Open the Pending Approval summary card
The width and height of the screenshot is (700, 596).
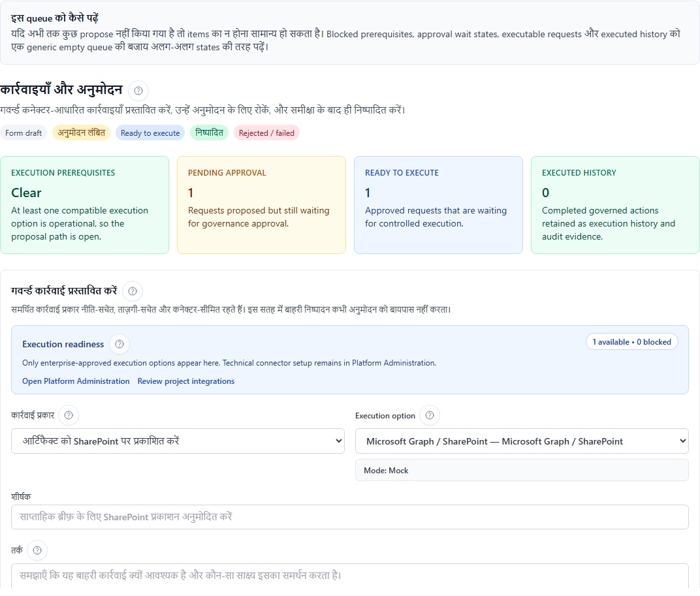point(261,204)
